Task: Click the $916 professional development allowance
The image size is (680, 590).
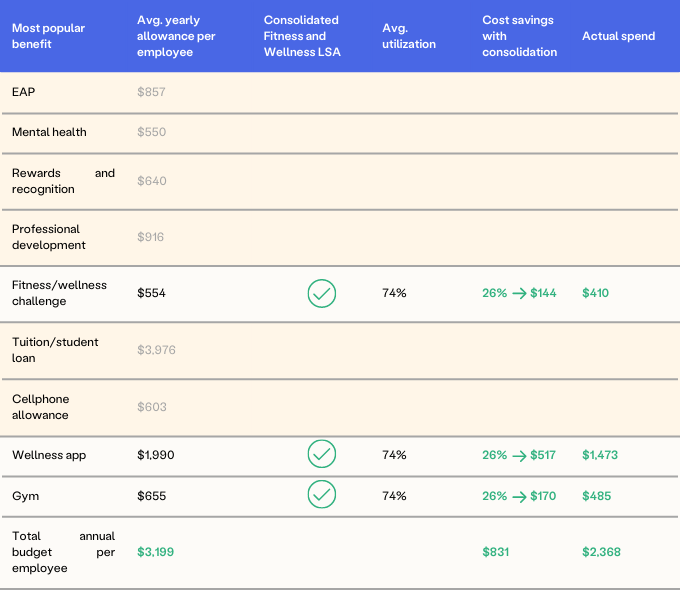Action: [x=150, y=237]
